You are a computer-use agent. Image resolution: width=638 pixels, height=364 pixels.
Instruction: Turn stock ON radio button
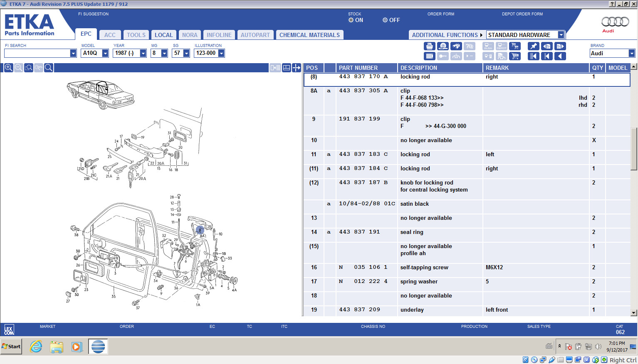tap(351, 20)
